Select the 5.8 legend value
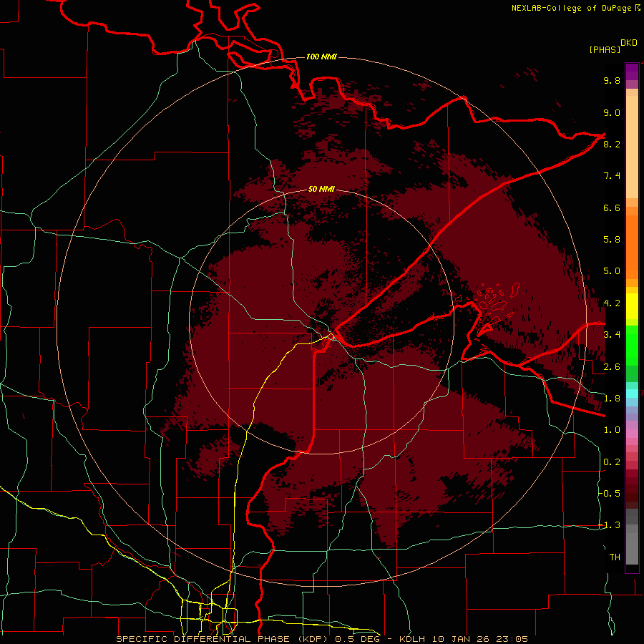Viewport: 644px width, 644px height. pyautogui.click(x=612, y=240)
